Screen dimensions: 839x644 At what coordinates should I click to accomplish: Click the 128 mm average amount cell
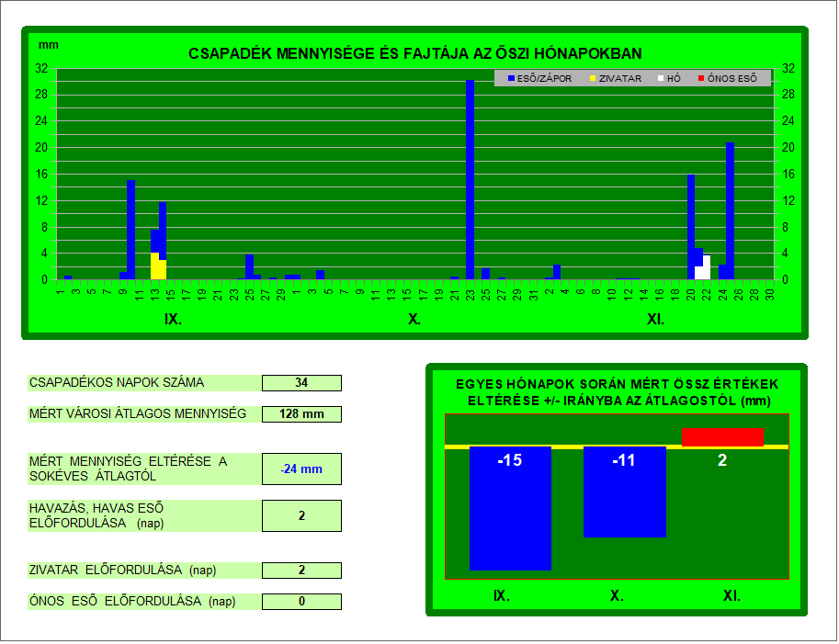[x=301, y=414]
